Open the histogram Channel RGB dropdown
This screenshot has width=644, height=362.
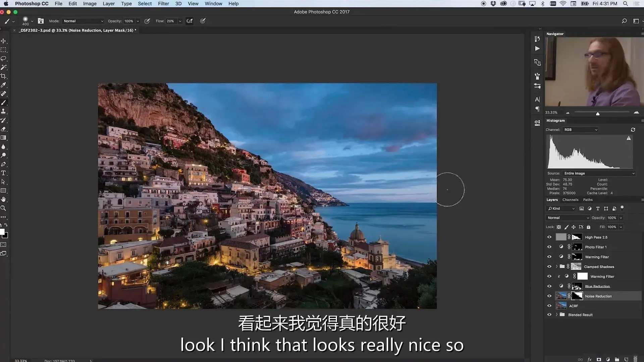pyautogui.click(x=580, y=130)
